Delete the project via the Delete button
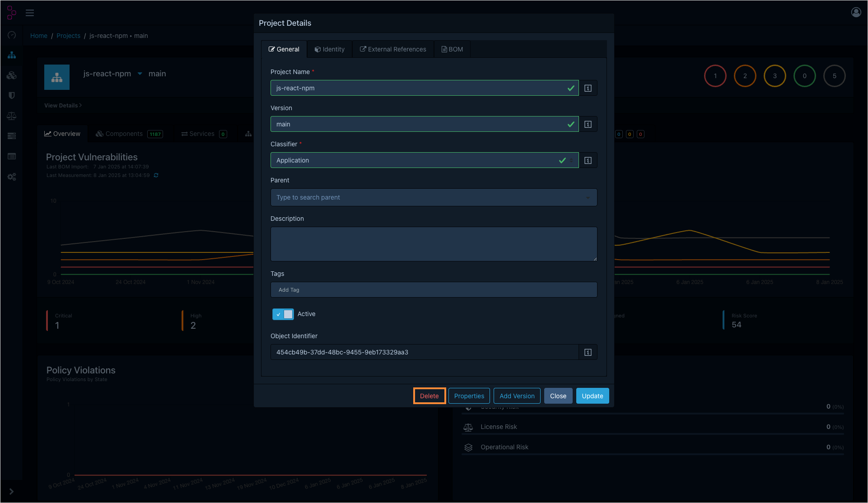The image size is (868, 503). coord(429,396)
